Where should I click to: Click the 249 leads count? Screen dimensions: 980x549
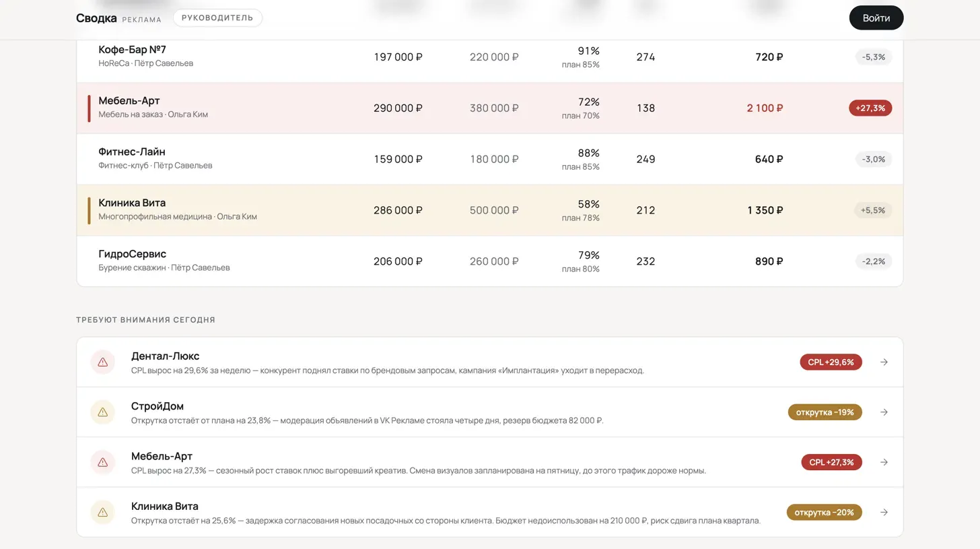[645, 159]
